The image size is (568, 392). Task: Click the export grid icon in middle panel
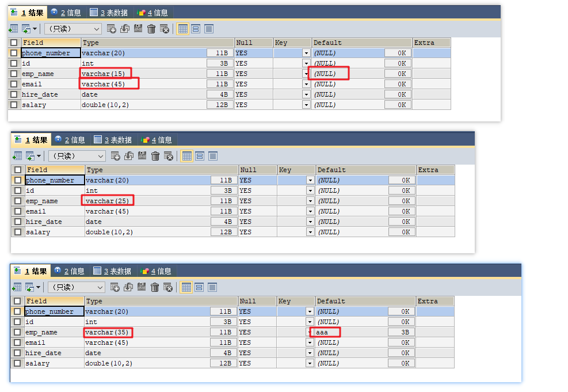pyautogui.click(x=17, y=156)
